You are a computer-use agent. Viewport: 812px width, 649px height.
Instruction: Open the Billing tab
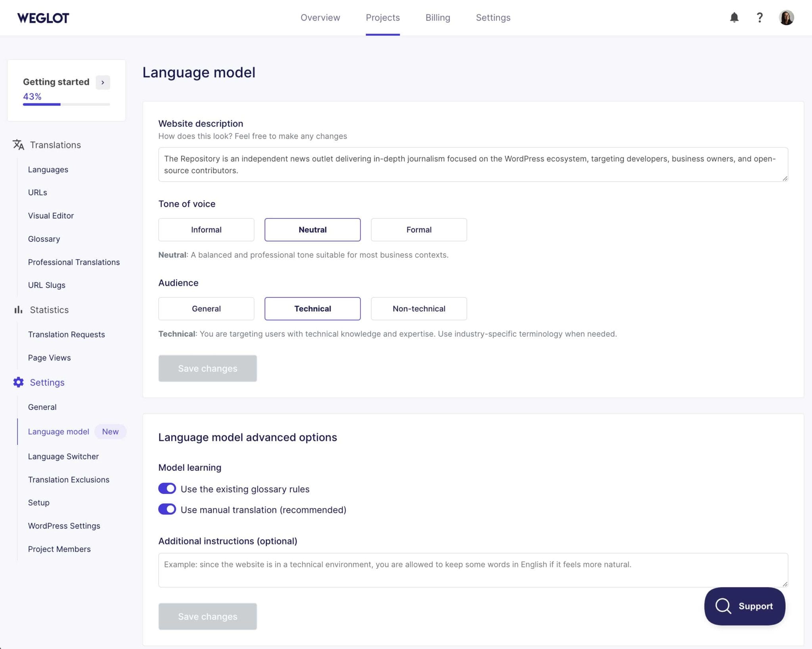(x=437, y=17)
